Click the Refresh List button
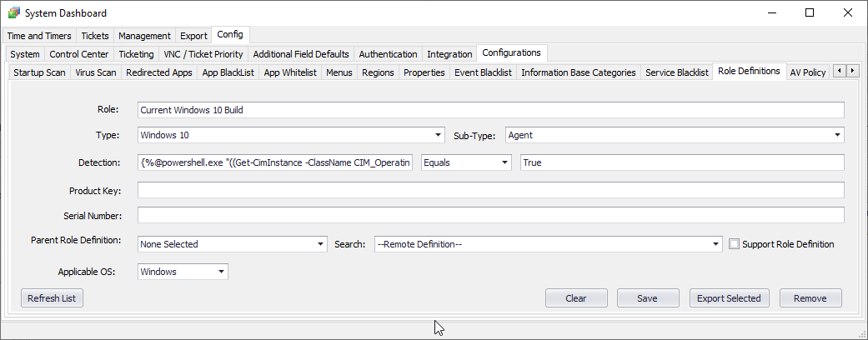Screen dimensions: 868x340 pyautogui.click(x=52, y=298)
